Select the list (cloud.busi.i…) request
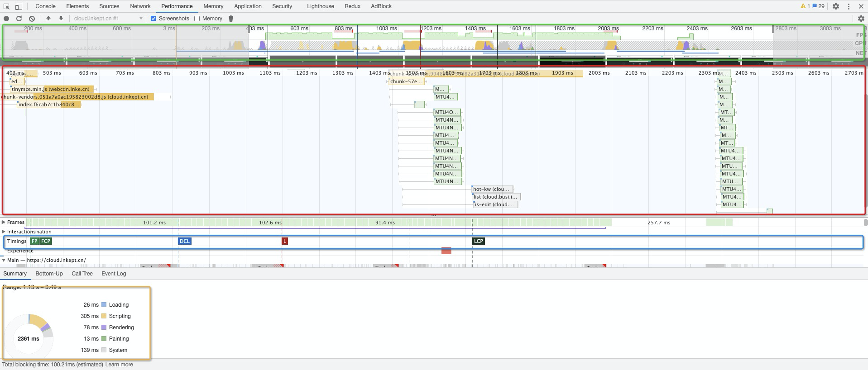Screen dimensions: 868x370 (x=496, y=197)
